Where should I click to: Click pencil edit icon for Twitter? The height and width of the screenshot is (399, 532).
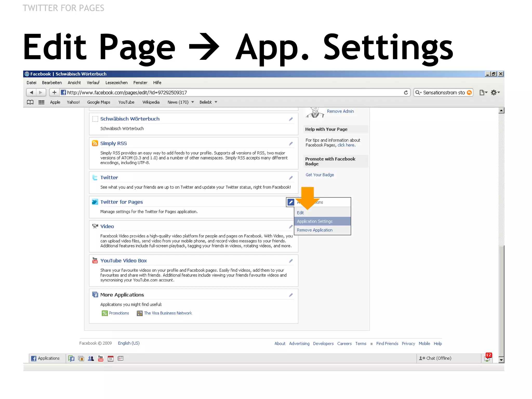[291, 178]
